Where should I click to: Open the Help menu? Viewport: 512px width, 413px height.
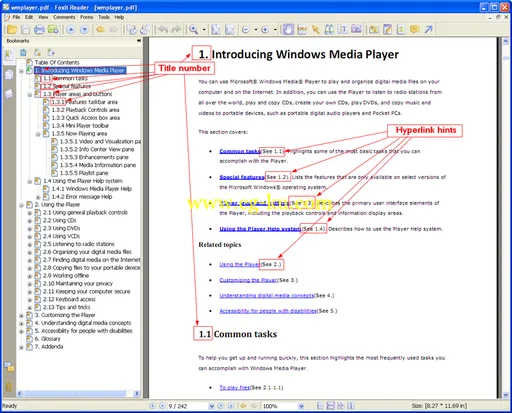119,17
